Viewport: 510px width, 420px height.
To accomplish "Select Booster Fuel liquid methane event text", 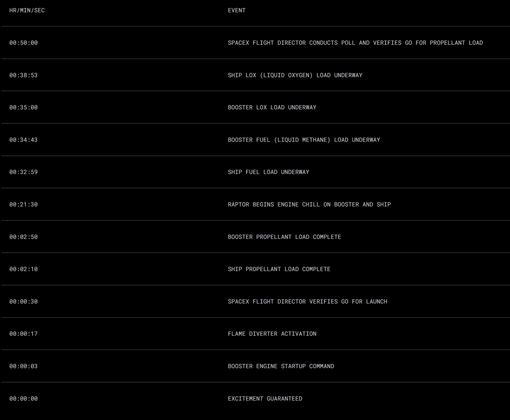I will pyautogui.click(x=304, y=140).
